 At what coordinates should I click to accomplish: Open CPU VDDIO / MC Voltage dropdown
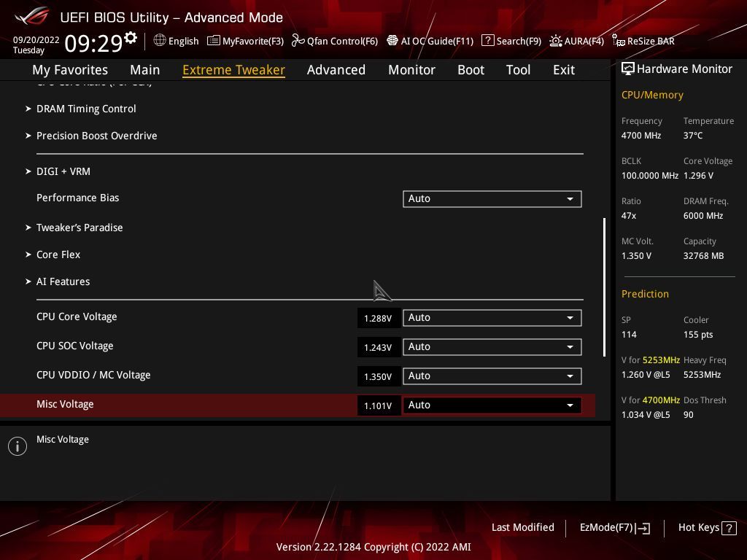tap(492, 376)
